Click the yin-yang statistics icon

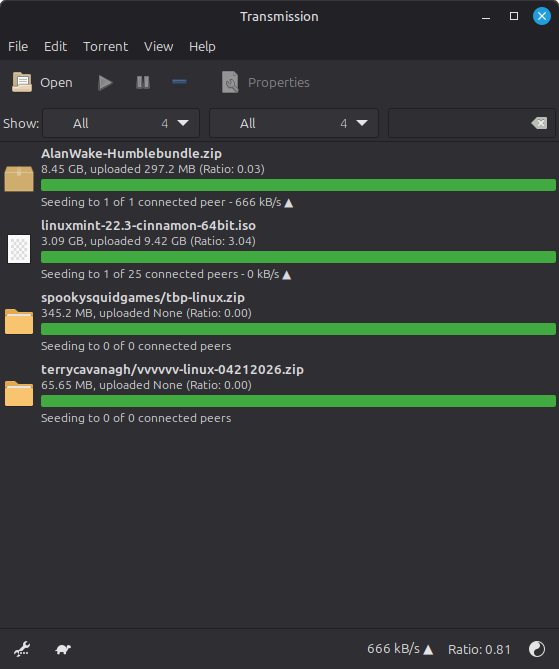[537, 649]
